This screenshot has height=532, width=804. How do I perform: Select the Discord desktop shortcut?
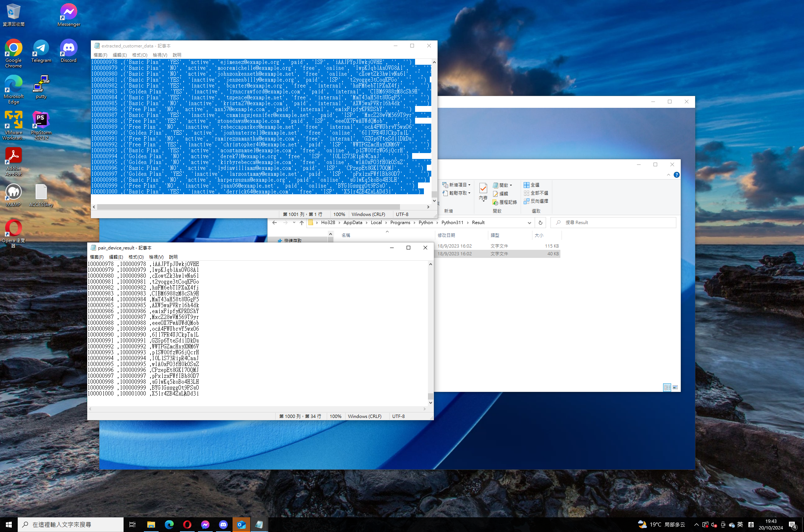(x=68, y=51)
